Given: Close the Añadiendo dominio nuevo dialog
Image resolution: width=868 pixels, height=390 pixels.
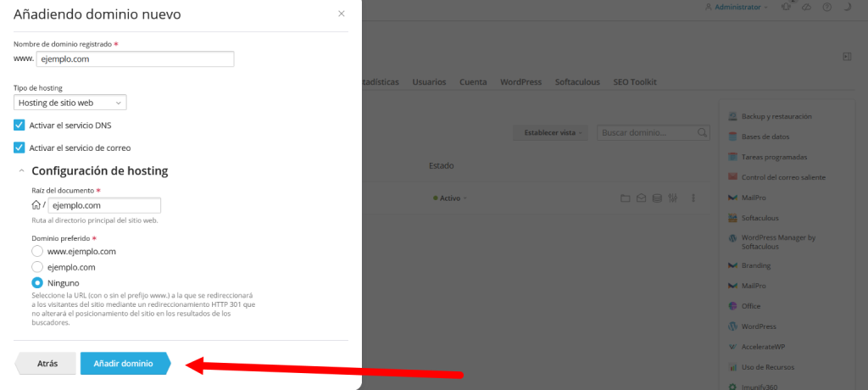Looking at the screenshot, I should tap(342, 14).
